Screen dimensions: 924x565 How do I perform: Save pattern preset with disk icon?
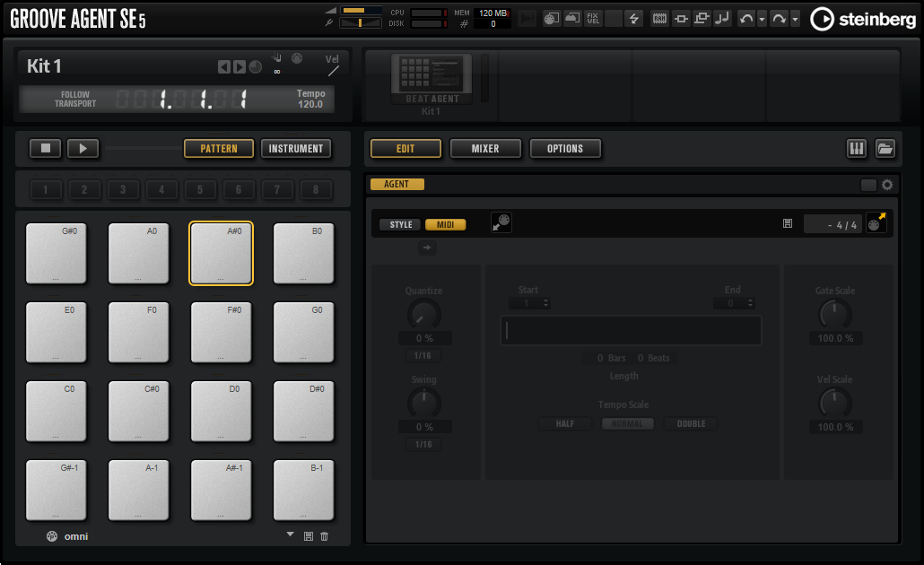coord(309,536)
